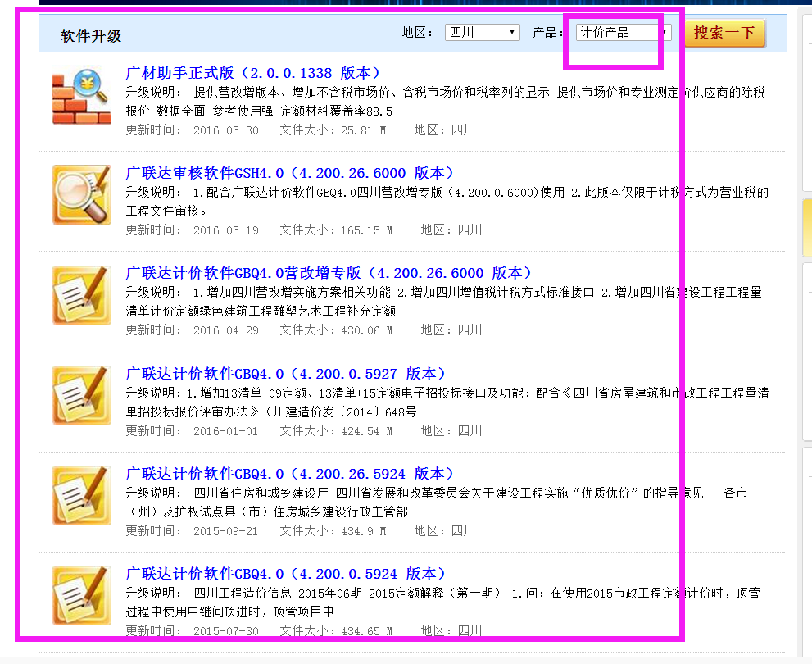
Task: Click file size 424.54 M
Action: 366,431
